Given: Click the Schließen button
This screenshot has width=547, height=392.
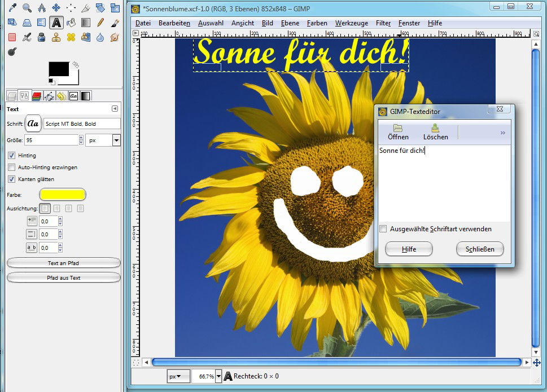Looking at the screenshot, I should (480, 249).
